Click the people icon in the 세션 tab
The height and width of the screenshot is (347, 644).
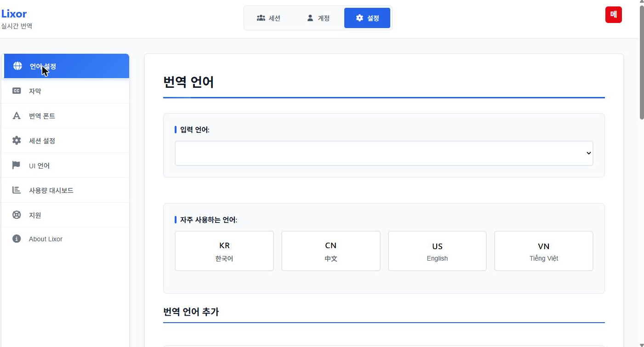pyautogui.click(x=261, y=18)
